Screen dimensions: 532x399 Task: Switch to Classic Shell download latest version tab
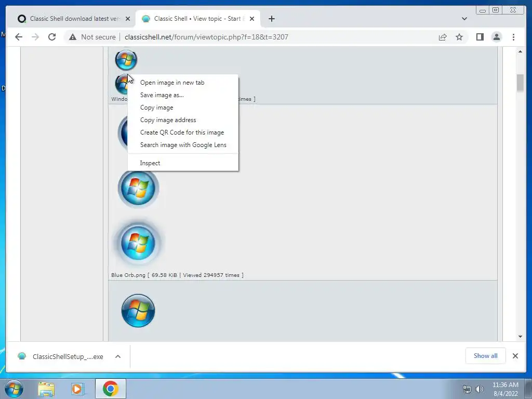[72, 19]
